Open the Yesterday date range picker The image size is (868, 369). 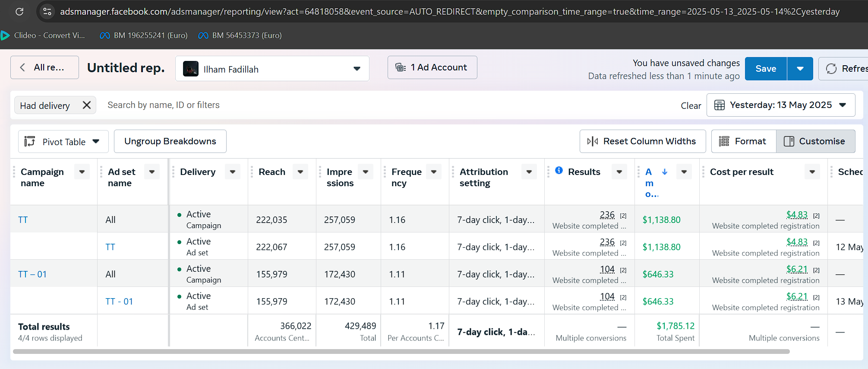pyautogui.click(x=780, y=105)
